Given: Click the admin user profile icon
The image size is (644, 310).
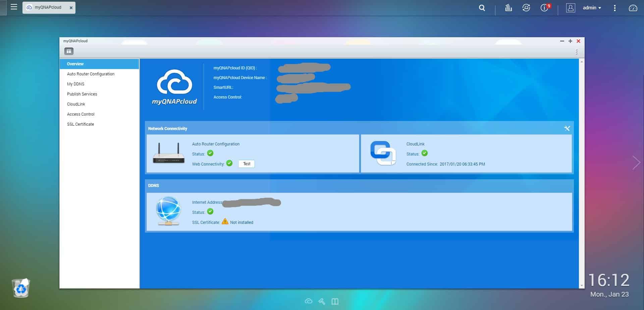Looking at the screenshot, I should tap(571, 8).
